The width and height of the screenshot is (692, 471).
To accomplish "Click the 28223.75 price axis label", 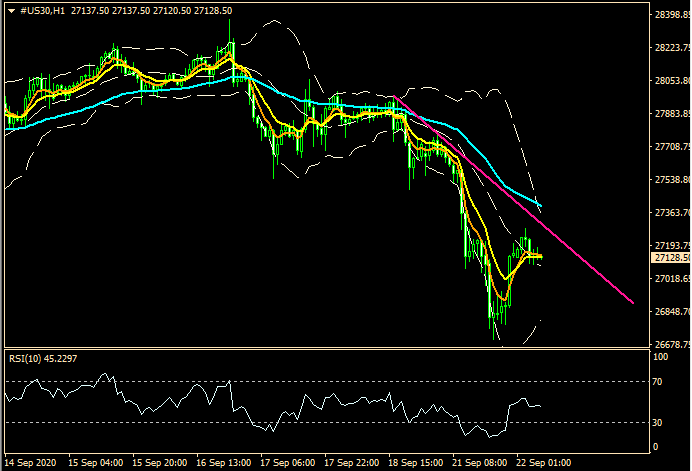I will pyautogui.click(x=670, y=48).
